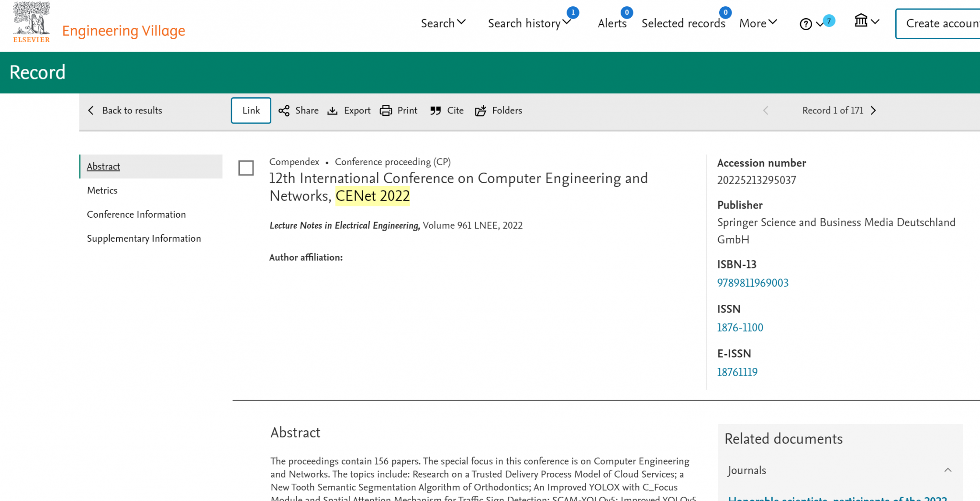Screen dimensions: 980x501
Task: Select the Metrics sidebar tab
Action: tap(102, 190)
